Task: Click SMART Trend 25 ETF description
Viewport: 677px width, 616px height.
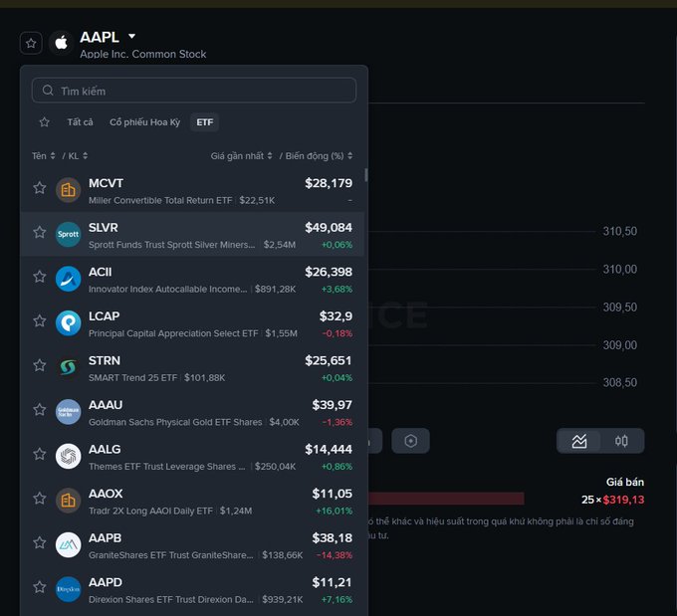Action: pos(133,378)
